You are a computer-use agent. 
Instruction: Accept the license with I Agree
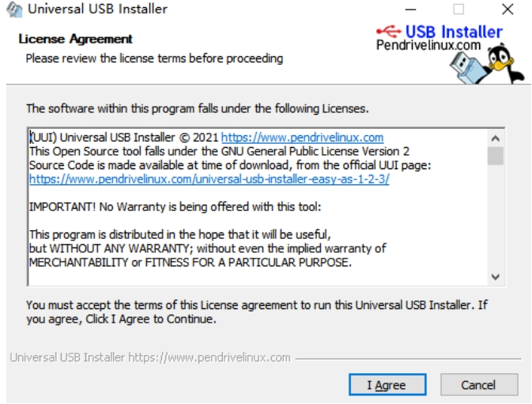point(387,385)
